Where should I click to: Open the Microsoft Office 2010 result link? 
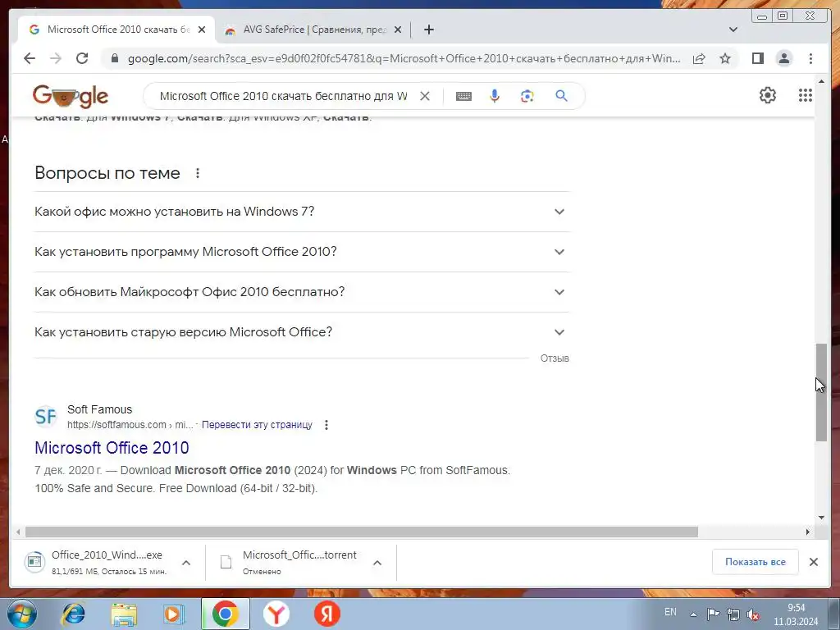tap(112, 448)
